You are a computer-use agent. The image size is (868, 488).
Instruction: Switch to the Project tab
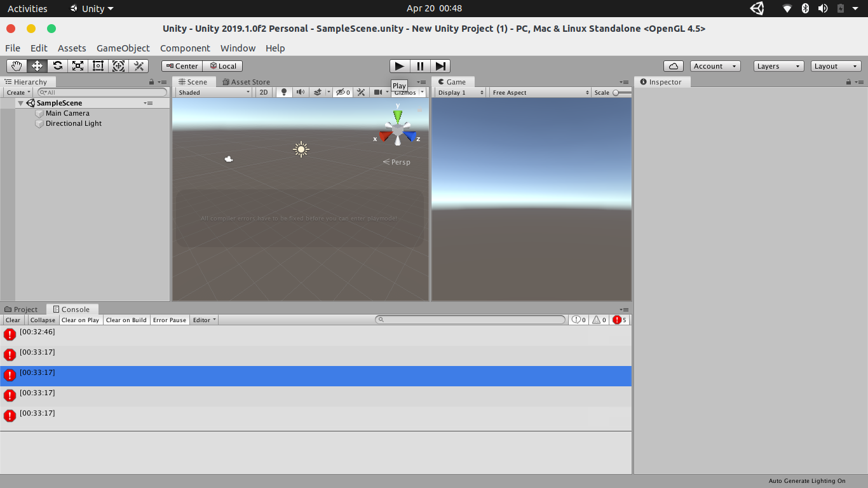[x=22, y=309]
